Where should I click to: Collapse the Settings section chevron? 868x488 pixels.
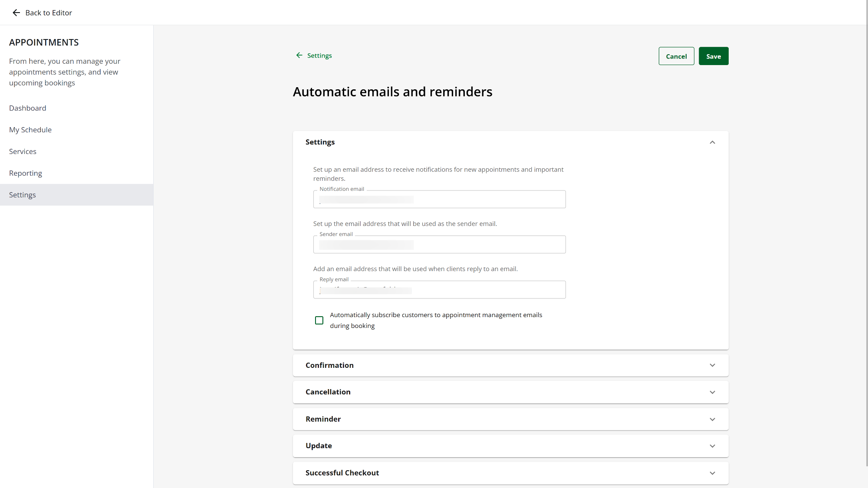(712, 142)
